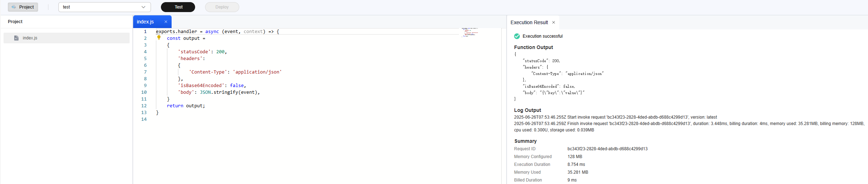Image resolution: width=868 pixels, height=184 pixels.
Task: Click 'exports.handler' on line 1
Action: coord(177,32)
